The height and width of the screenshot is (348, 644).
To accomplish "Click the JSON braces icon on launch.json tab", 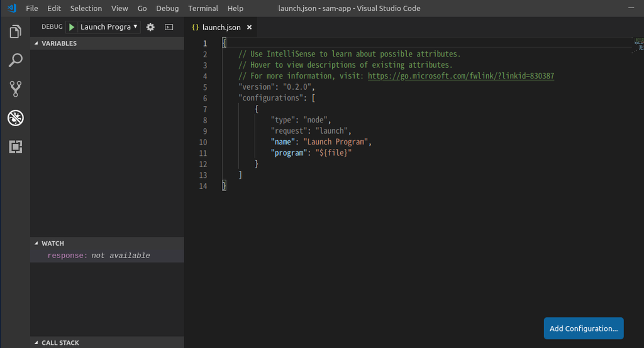I will pyautogui.click(x=196, y=27).
